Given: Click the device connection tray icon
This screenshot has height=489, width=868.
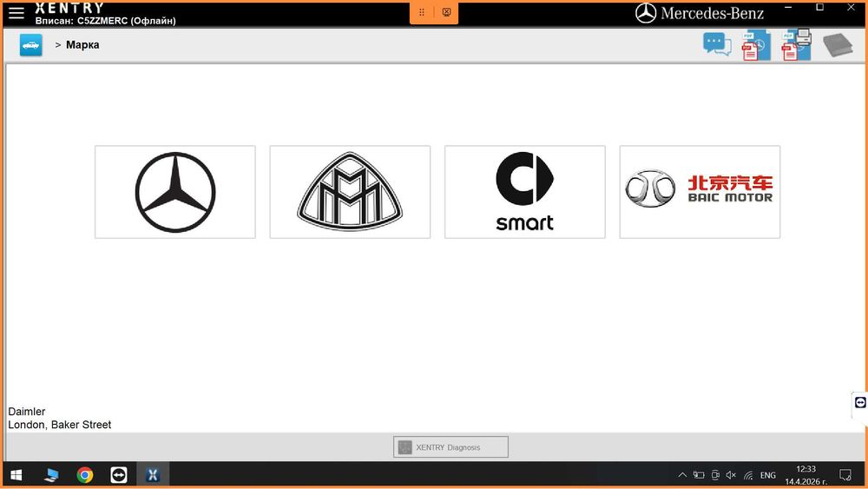Looking at the screenshot, I should click(x=715, y=475).
